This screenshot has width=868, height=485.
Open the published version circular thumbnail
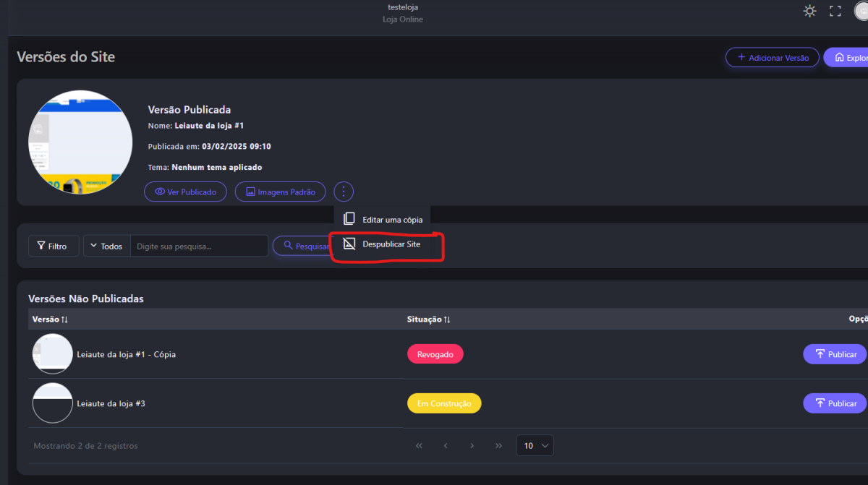click(80, 142)
